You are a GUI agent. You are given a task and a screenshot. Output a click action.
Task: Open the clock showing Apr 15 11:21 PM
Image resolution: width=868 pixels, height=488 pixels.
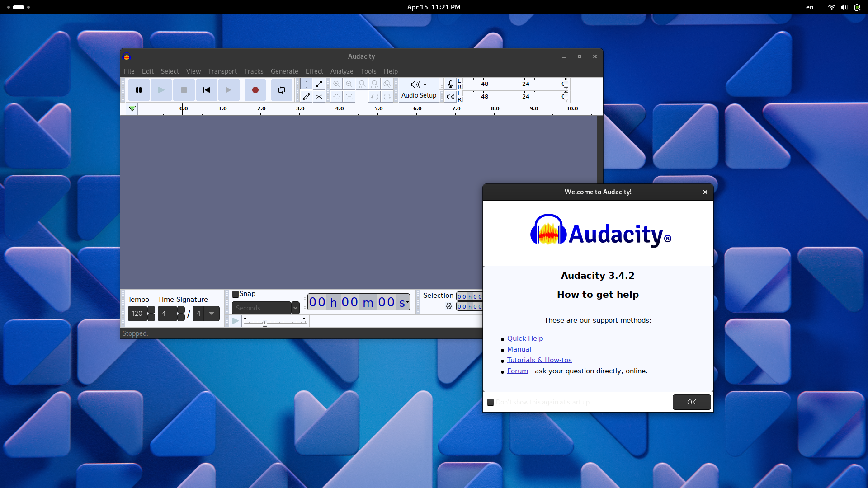(x=434, y=7)
